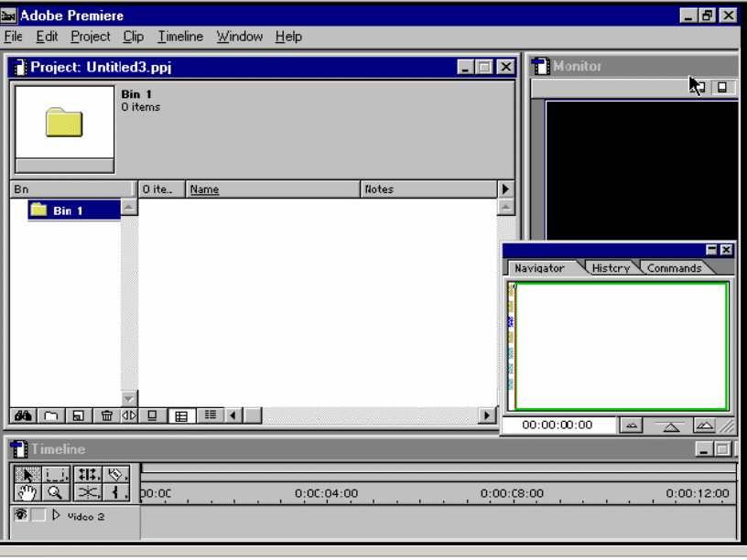Viewport: 747px width, 560px height.
Task: Select the Hand tool in Timeline
Action: (27, 492)
